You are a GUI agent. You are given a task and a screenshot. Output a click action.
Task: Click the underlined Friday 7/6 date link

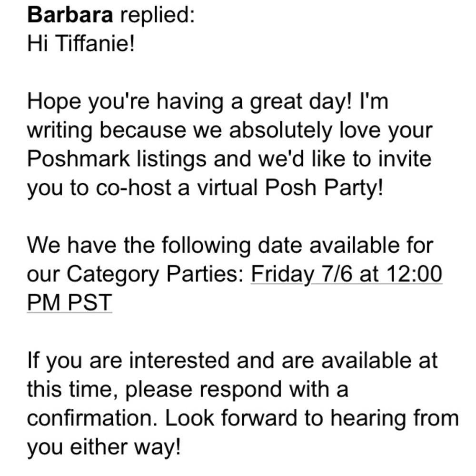pyautogui.click(x=346, y=274)
